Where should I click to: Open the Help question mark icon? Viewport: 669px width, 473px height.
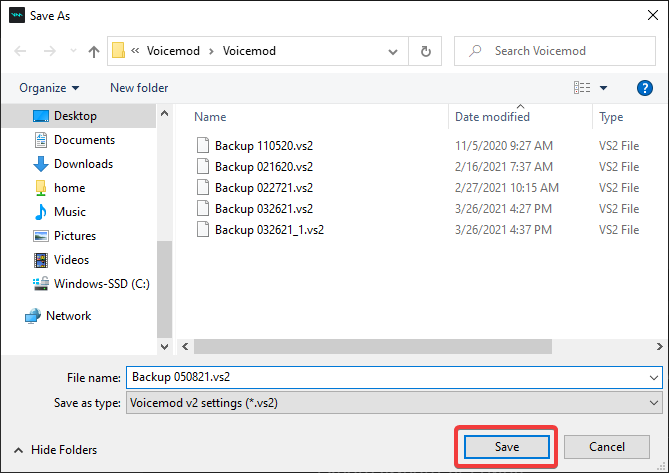644,88
